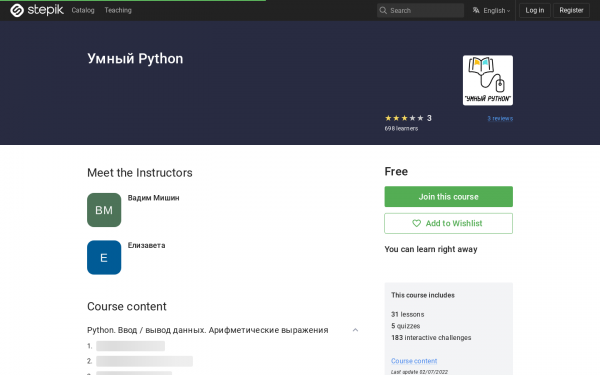Click the search magnifier icon

pos(383,10)
